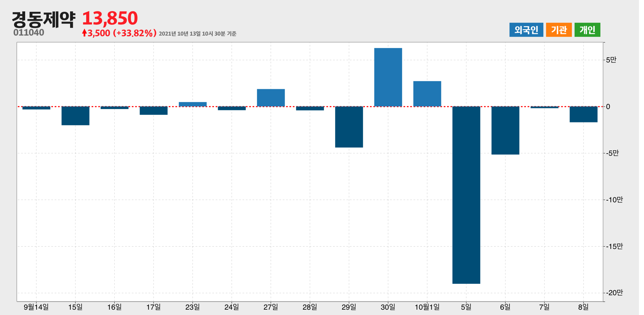Click the x-axis label 9월14일

click(x=36, y=307)
